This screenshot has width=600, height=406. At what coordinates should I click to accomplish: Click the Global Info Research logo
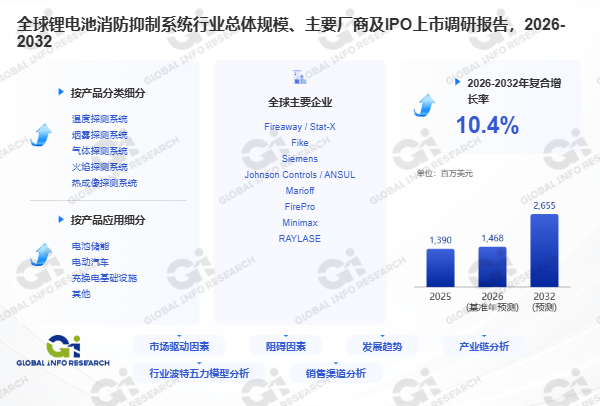click(63, 351)
